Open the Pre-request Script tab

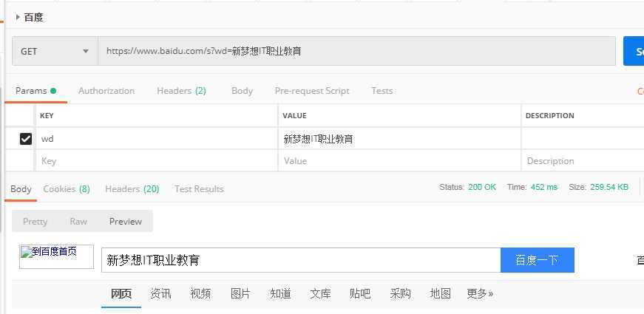click(x=312, y=91)
